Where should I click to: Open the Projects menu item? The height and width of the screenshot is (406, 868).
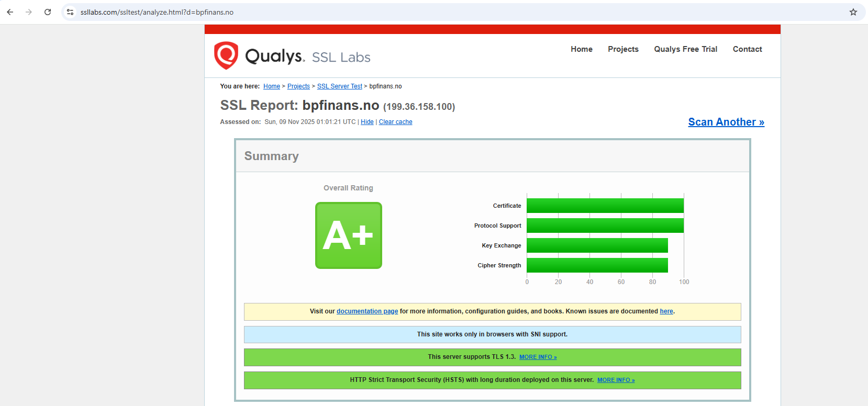coord(623,49)
